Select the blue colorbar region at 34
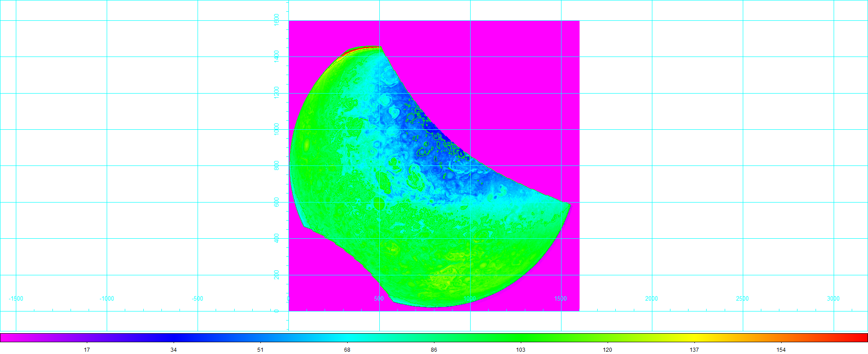The image size is (868, 354). point(174,337)
